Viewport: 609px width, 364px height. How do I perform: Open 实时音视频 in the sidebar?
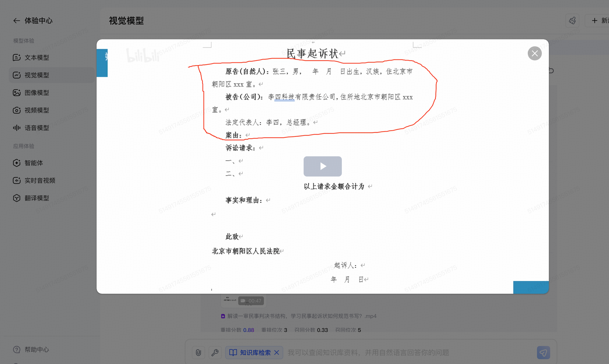[x=40, y=180]
